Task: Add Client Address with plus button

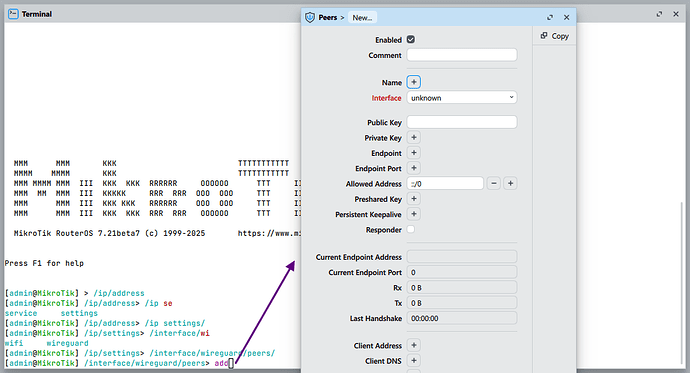Action: (414, 345)
